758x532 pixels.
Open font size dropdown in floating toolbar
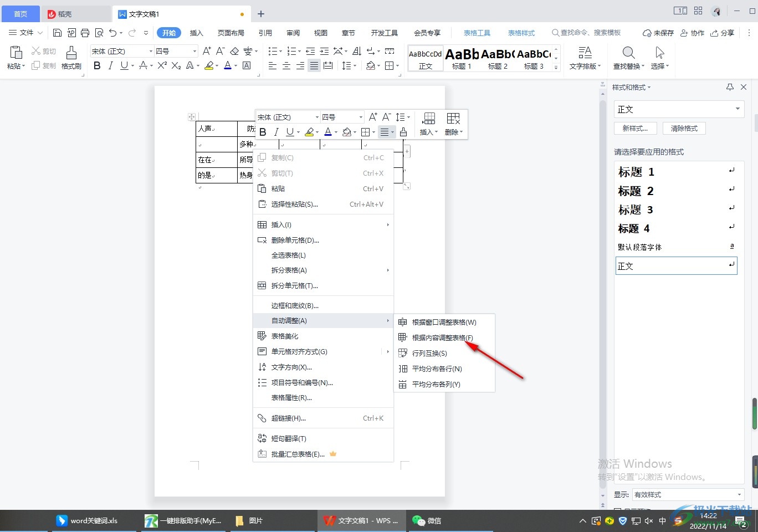pos(361,117)
